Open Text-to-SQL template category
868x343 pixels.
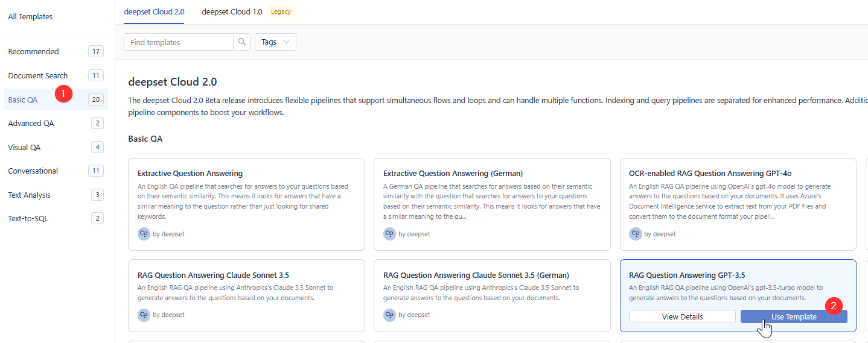click(28, 219)
